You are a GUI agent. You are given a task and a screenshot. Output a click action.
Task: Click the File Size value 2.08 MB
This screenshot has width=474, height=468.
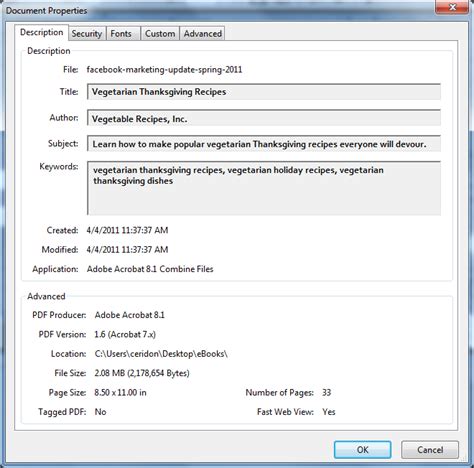(x=142, y=373)
